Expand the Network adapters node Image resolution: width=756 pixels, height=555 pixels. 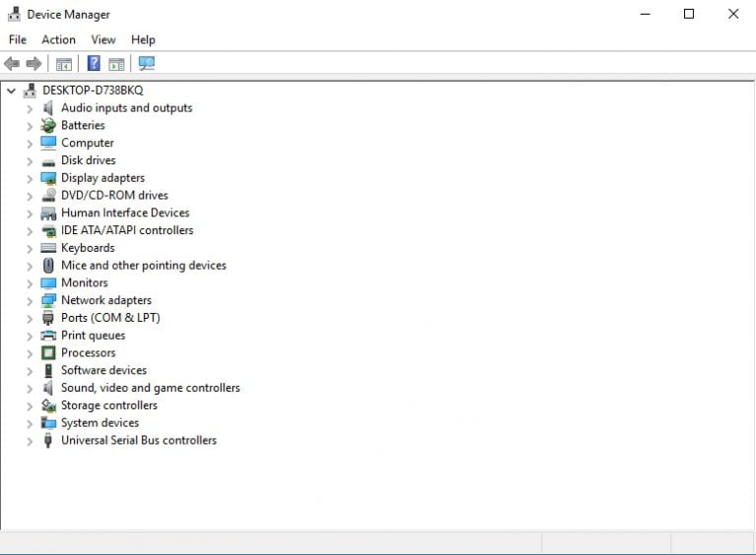point(30,301)
